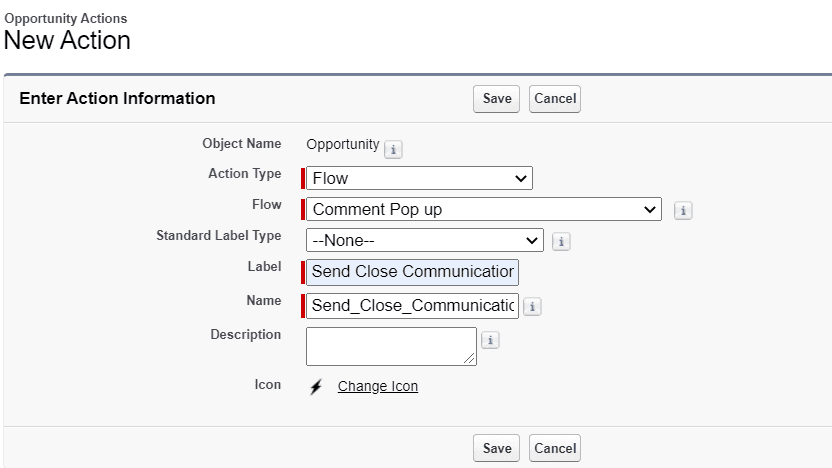Open Standard Label Type dropdown

pyautogui.click(x=425, y=240)
